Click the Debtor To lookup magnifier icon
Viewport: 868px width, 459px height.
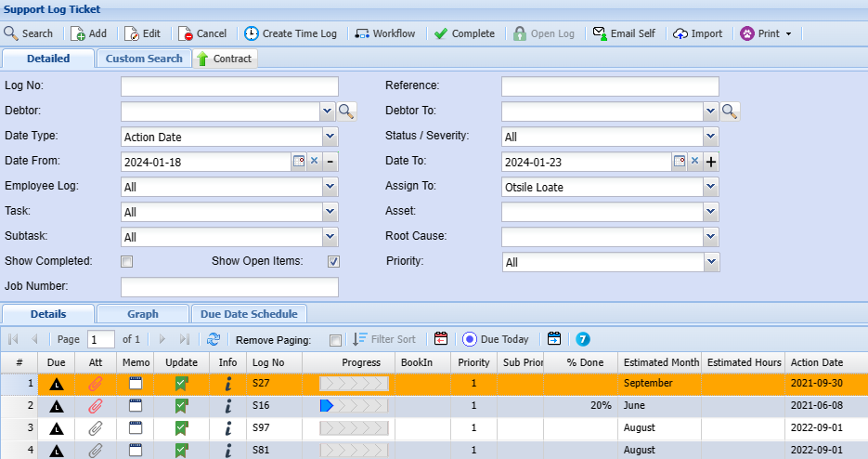point(730,111)
